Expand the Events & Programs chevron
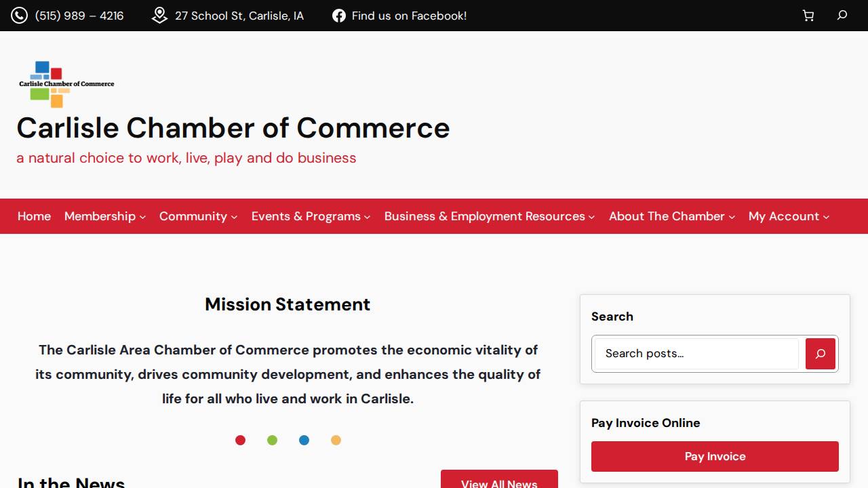 (x=367, y=217)
